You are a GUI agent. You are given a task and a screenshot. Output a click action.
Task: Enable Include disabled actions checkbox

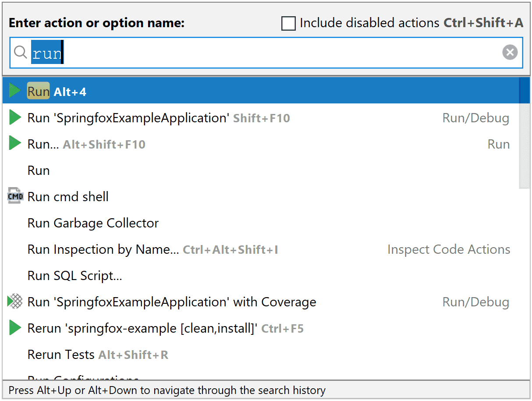click(288, 23)
